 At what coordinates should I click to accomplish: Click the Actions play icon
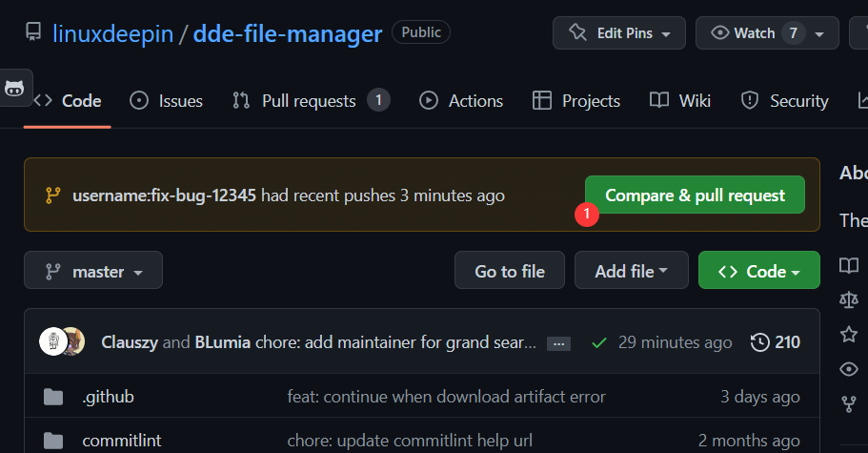point(429,100)
